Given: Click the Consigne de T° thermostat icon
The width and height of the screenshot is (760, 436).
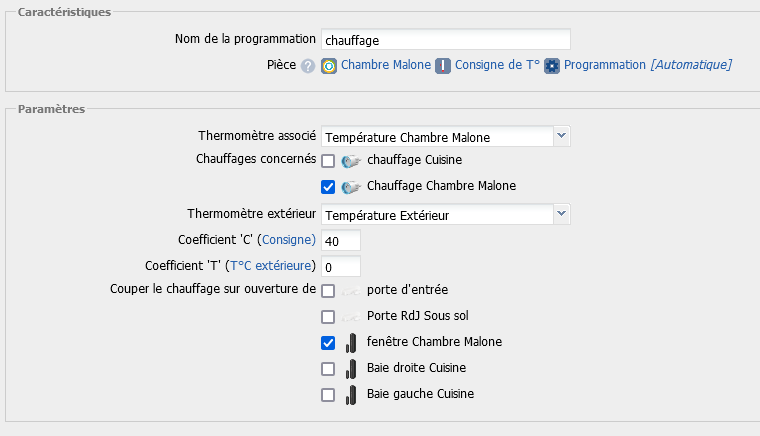Looking at the screenshot, I should click(x=443, y=66).
